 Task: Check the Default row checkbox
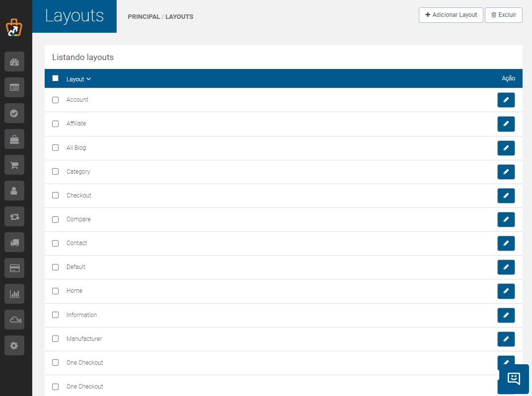tap(55, 267)
